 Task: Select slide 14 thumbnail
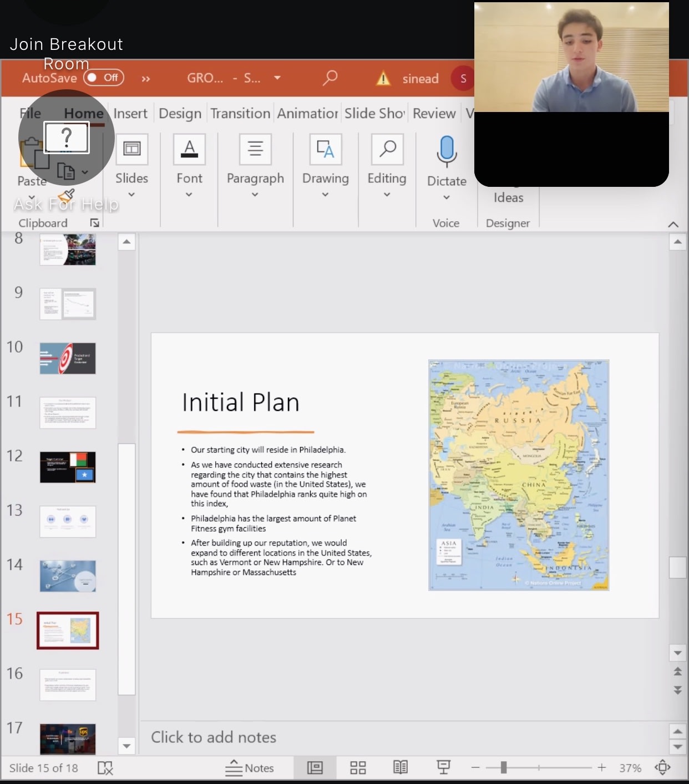(x=68, y=576)
